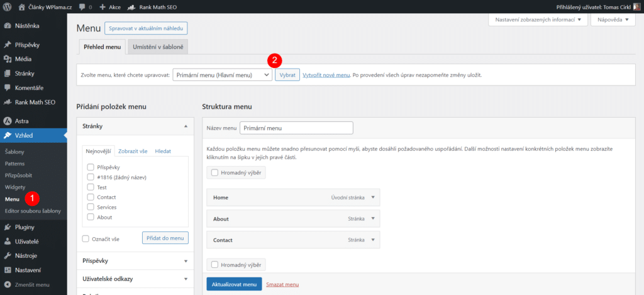
Task: Select the Zobrazit vše tab
Action: (x=133, y=151)
